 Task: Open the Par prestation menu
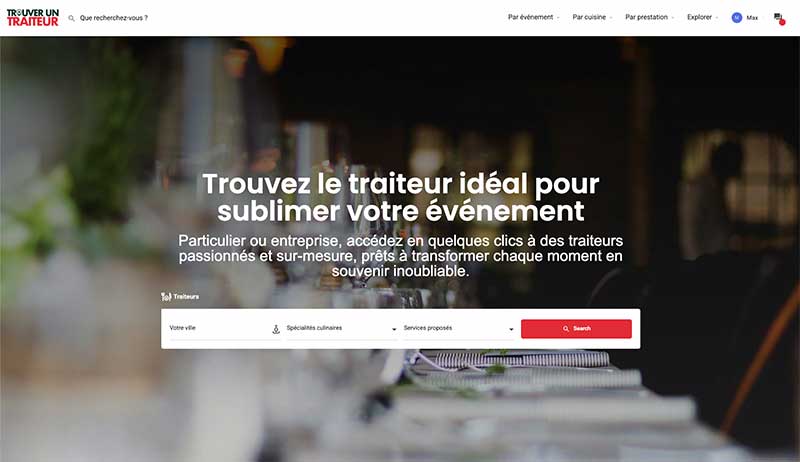(649, 17)
